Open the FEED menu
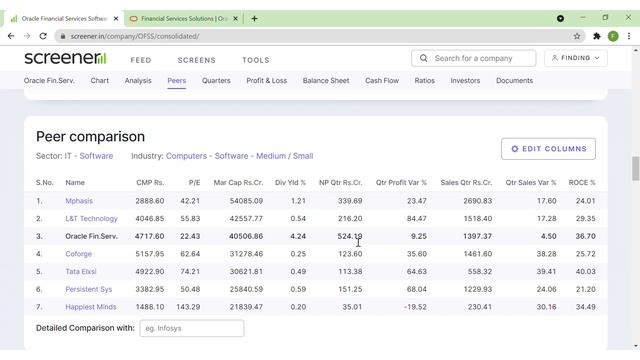640x360 pixels. tap(141, 60)
